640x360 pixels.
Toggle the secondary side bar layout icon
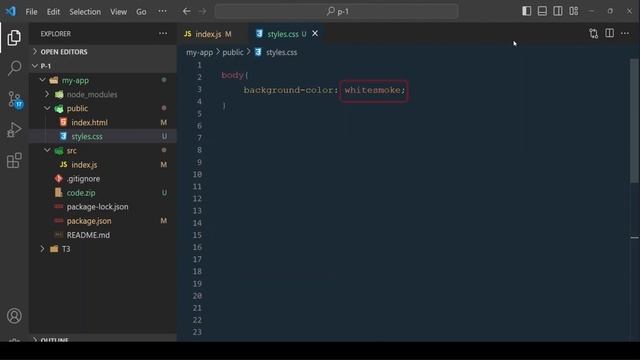(x=558, y=11)
